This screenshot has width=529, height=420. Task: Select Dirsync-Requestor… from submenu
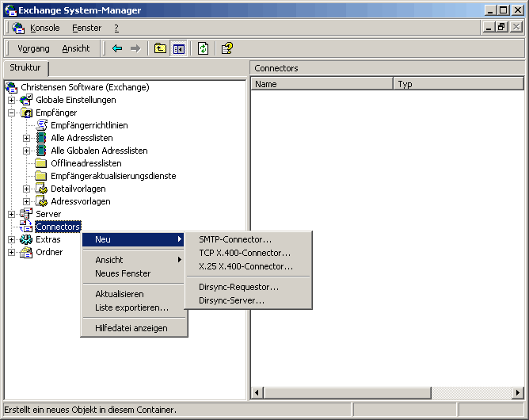click(249, 287)
